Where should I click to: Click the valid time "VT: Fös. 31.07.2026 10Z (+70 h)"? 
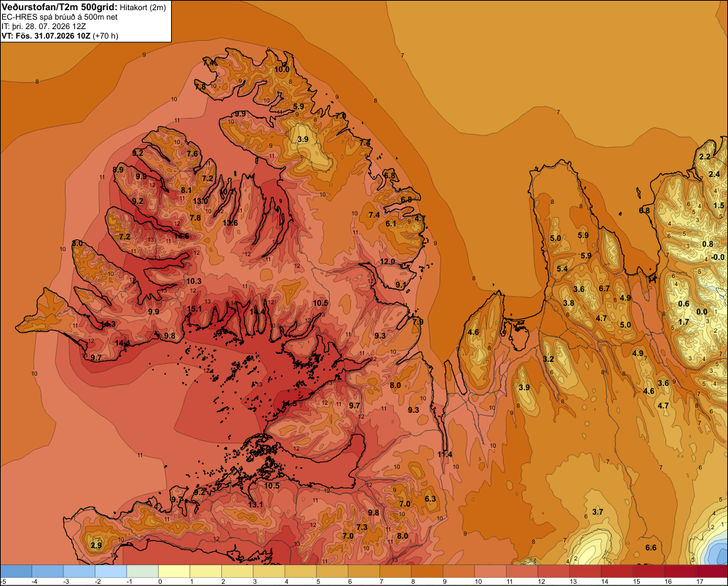point(60,36)
